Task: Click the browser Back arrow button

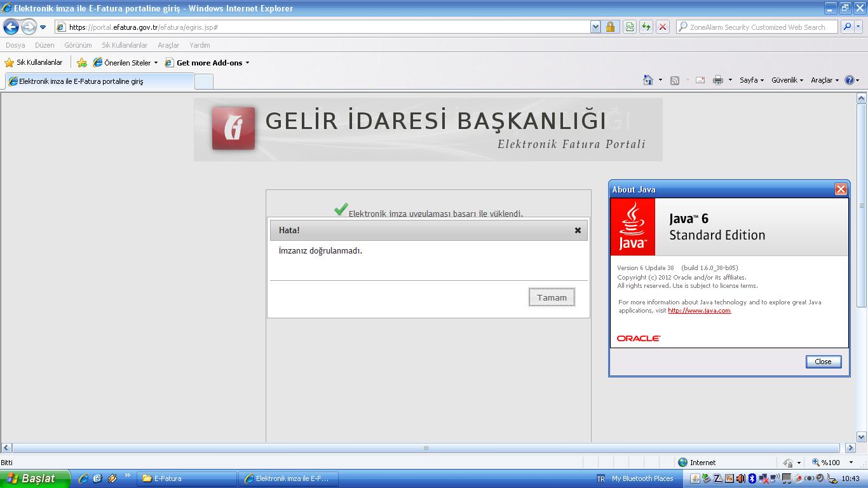Action: click(x=11, y=27)
